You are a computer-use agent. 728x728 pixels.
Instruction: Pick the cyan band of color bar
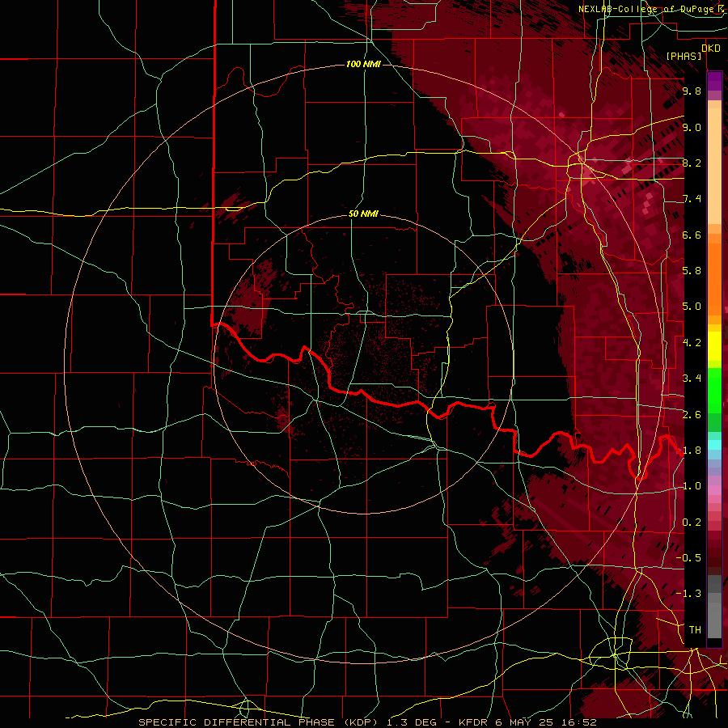point(714,445)
